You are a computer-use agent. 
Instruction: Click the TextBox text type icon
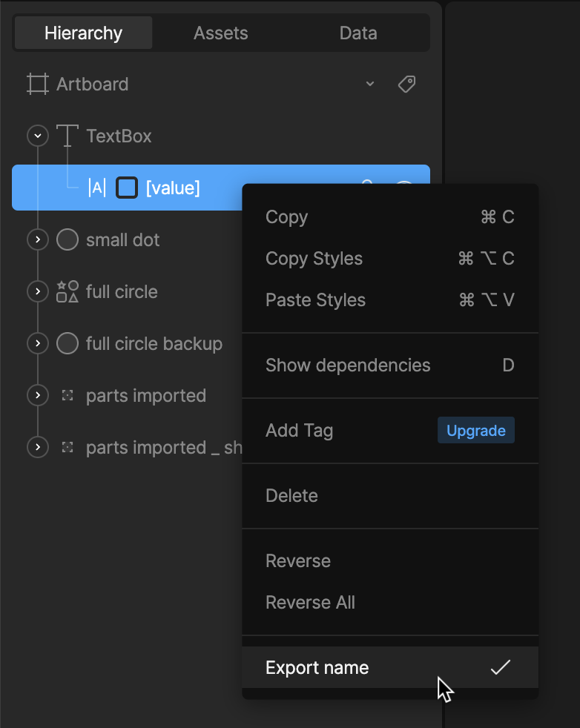tap(67, 136)
